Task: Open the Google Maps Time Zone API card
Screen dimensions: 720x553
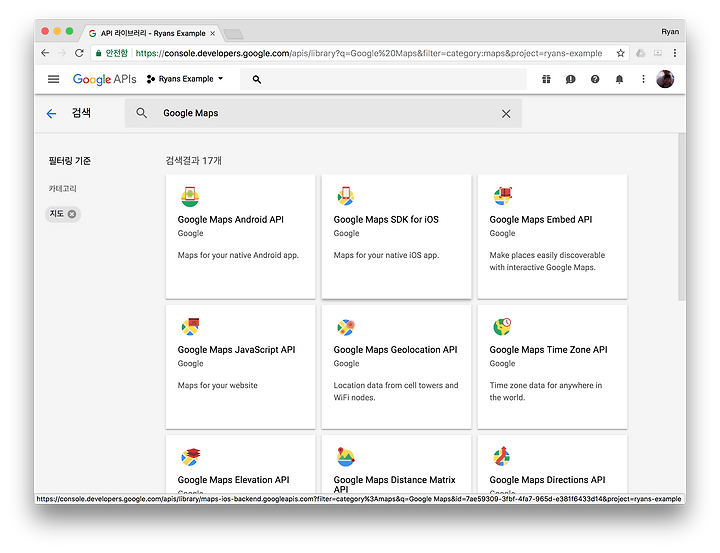Action: pyautogui.click(x=552, y=367)
